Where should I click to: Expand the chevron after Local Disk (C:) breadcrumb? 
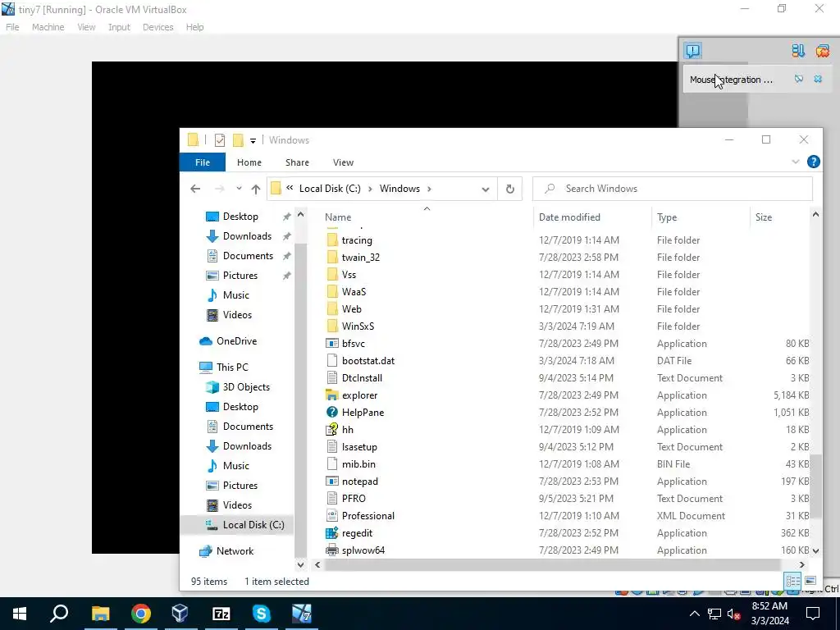pyautogui.click(x=370, y=189)
